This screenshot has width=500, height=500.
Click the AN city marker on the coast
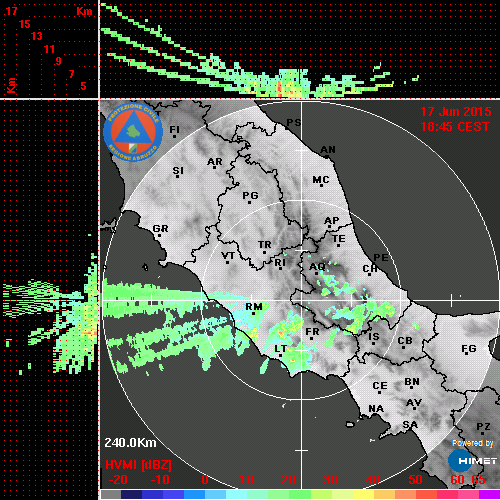click(327, 157)
